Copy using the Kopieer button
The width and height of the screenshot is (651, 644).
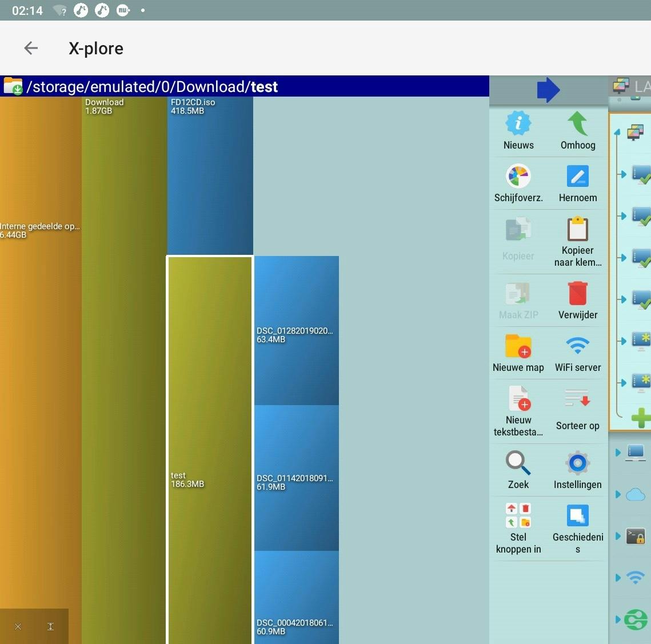[518, 239]
